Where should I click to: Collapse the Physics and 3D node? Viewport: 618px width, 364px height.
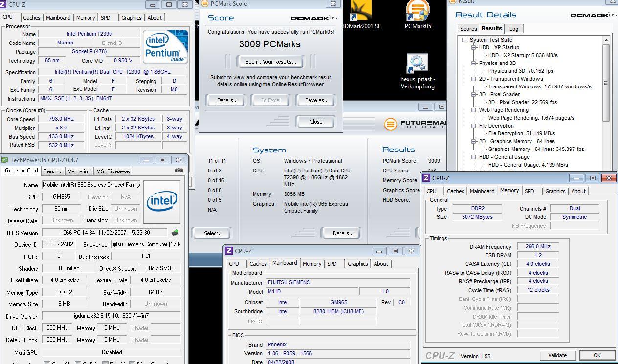[474, 63]
